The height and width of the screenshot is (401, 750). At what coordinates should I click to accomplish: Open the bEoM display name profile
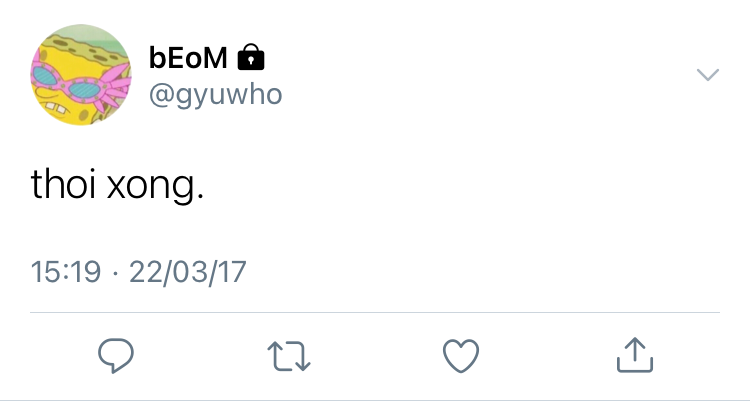click(190, 59)
